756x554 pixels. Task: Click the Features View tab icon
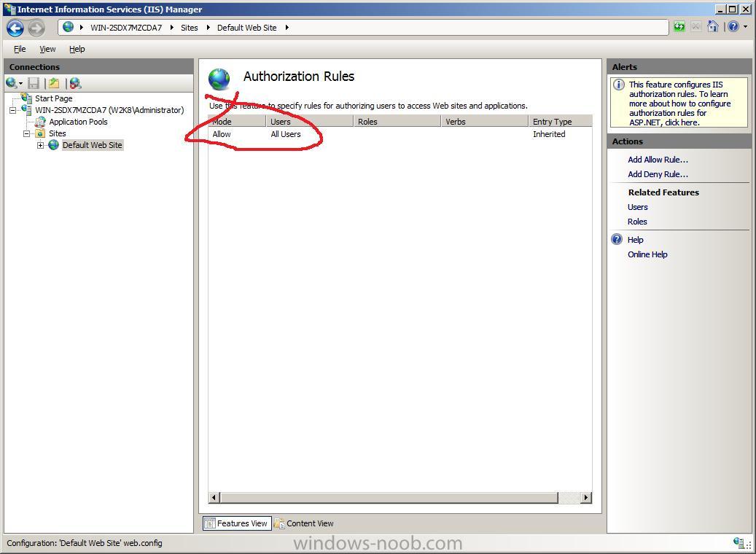[210, 523]
